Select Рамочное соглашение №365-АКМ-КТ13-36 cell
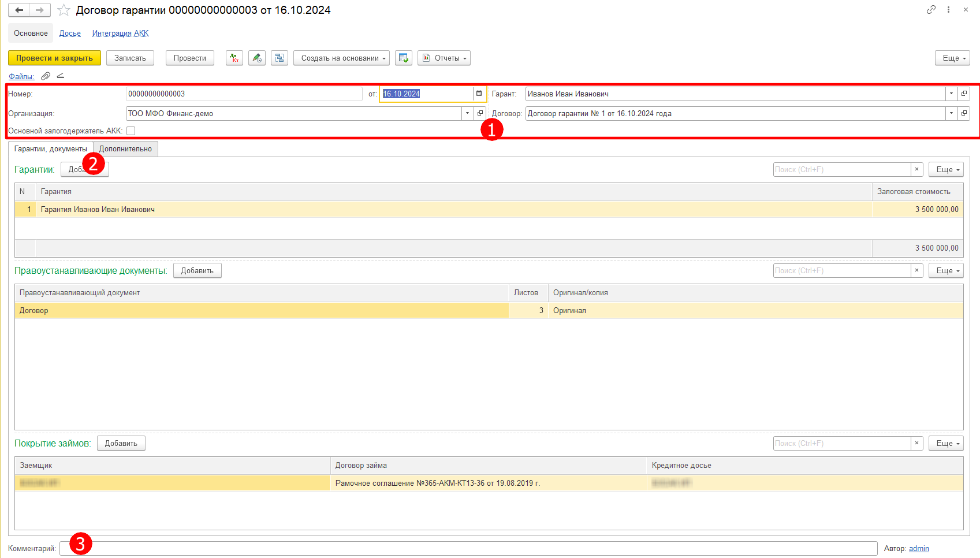 489,483
